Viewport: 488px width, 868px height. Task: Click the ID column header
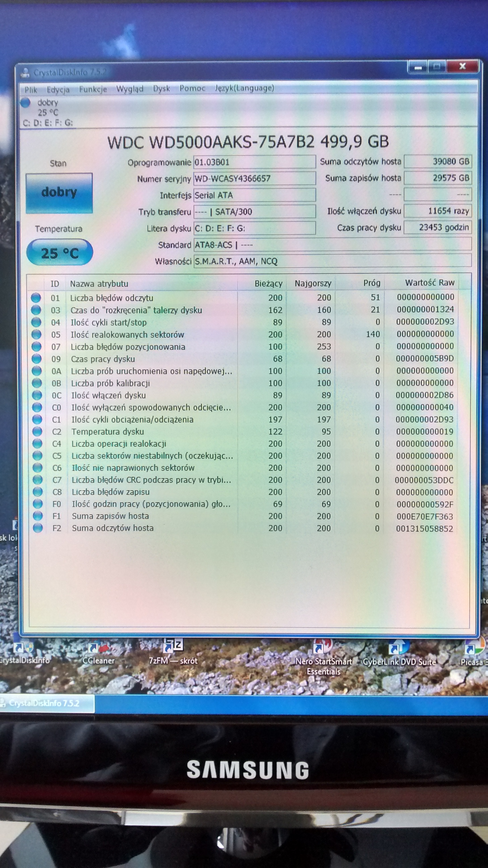point(55,284)
